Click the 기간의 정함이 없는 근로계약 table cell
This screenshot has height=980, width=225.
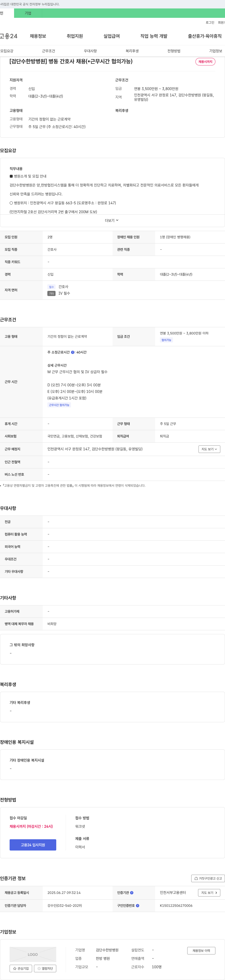click(x=67, y=337)
